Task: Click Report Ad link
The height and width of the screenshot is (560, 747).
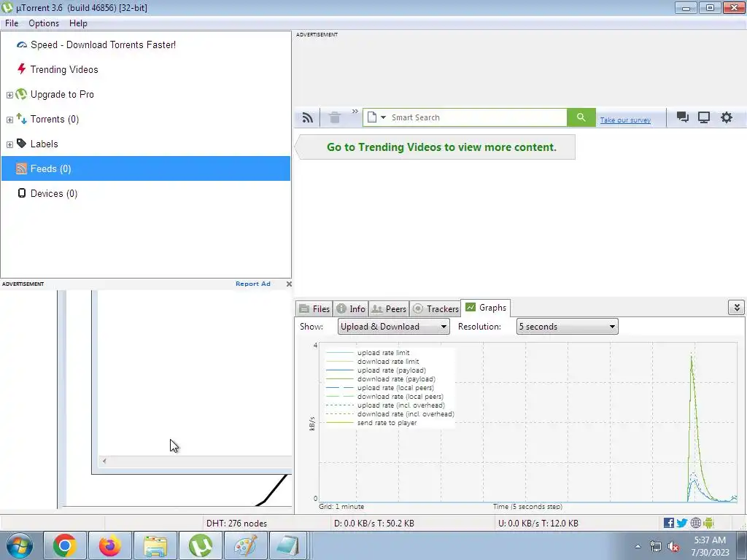Action: click(x=253, y=284)
